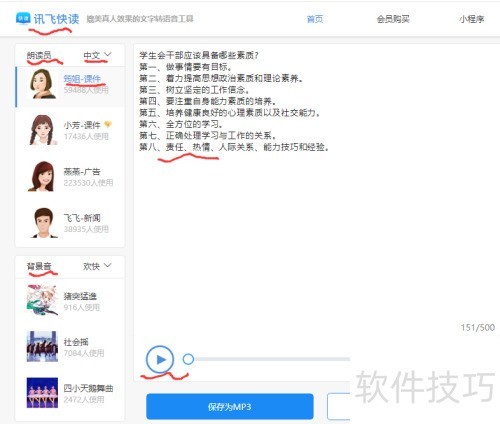The image size is (500, 424).
Task: Open the 小程序 navigation tab
Action: click(471, 19)
